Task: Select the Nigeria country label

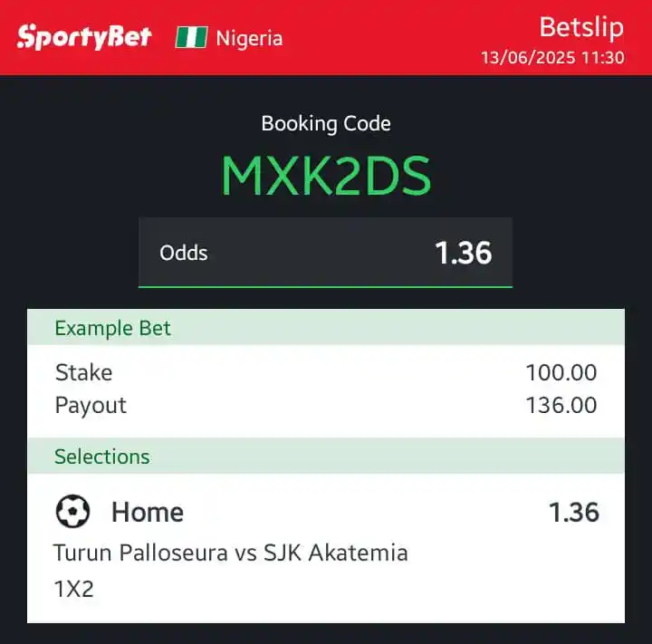Action: pyautogui.click(x=249, y=38)
